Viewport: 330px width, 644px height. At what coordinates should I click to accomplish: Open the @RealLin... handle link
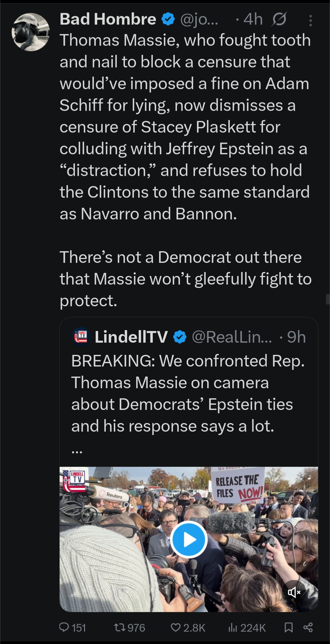pyautogui.click(x=232, y=337)
